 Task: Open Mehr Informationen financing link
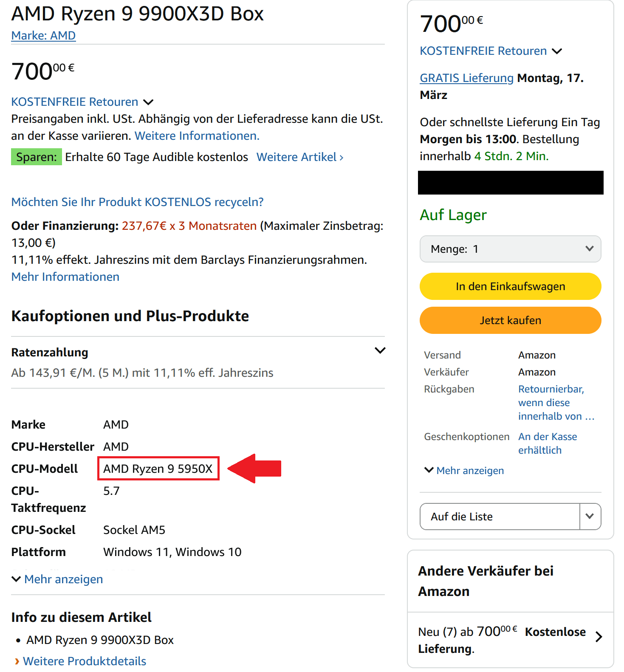click(65, 277)
